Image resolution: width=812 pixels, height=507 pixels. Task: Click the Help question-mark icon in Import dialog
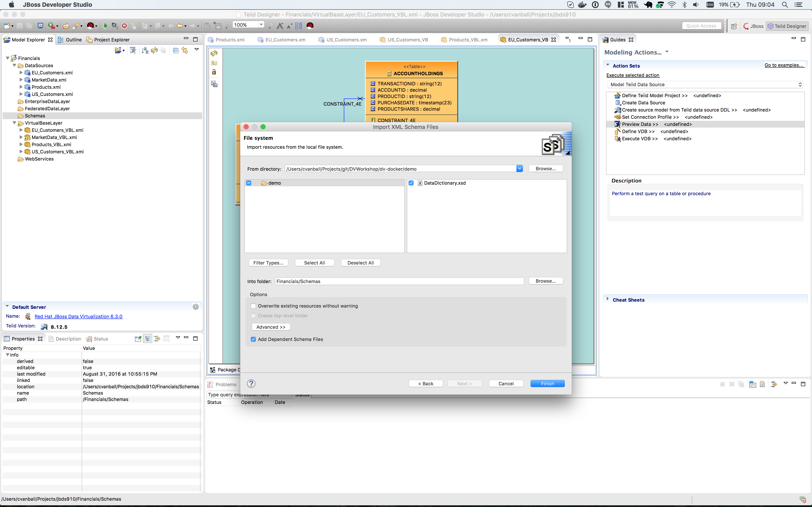[x=251, y=384]
